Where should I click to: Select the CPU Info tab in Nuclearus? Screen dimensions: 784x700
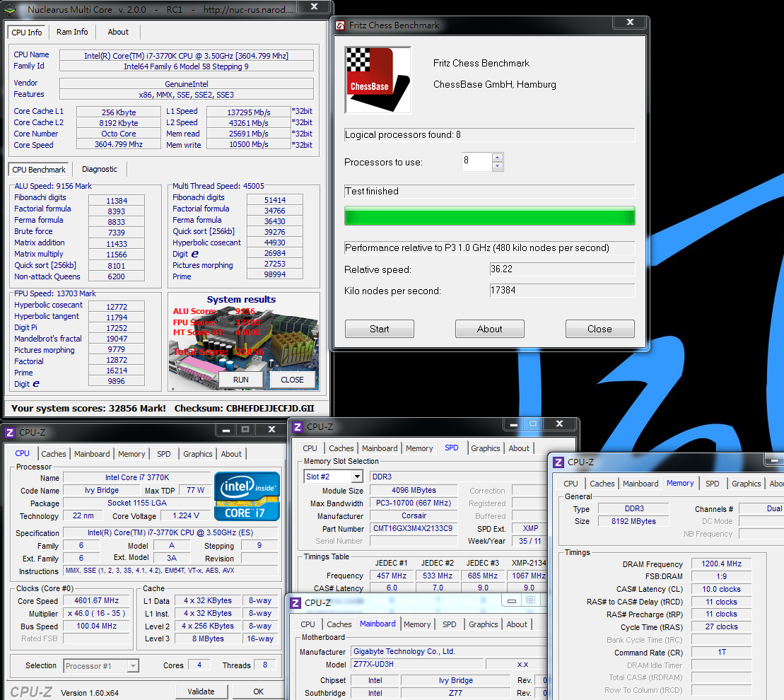26,33
